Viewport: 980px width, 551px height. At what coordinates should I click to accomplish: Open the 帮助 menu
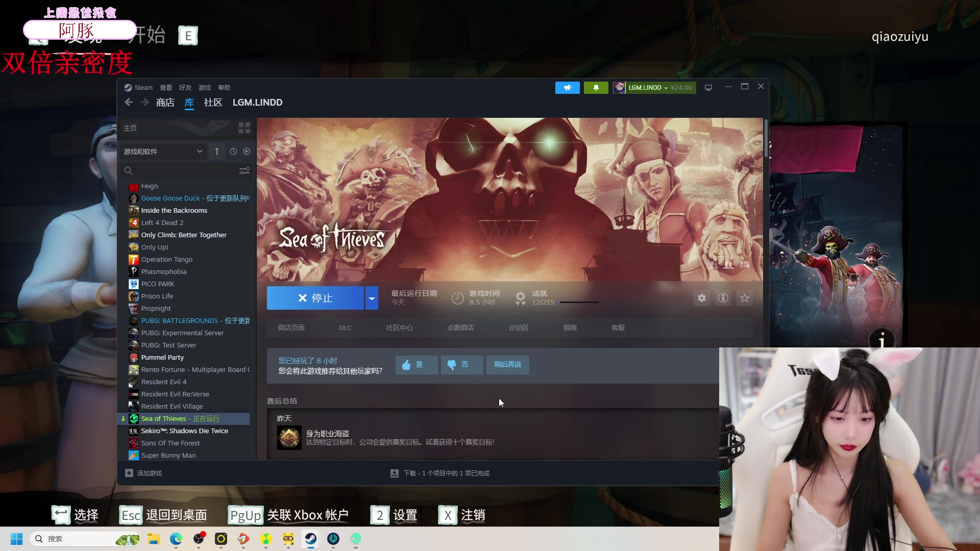coord(224,88)
